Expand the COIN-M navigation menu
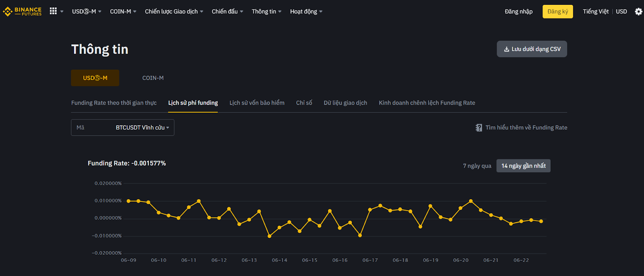 click(x=123, y=11)
